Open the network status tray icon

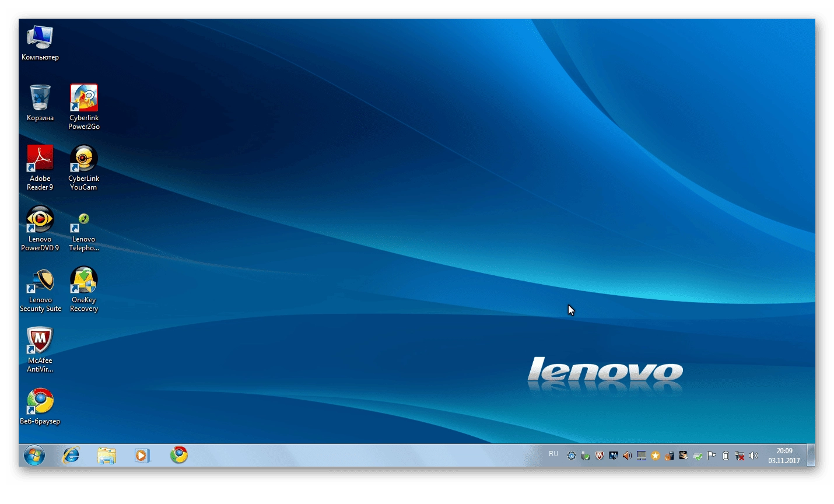tap(740, 456)
